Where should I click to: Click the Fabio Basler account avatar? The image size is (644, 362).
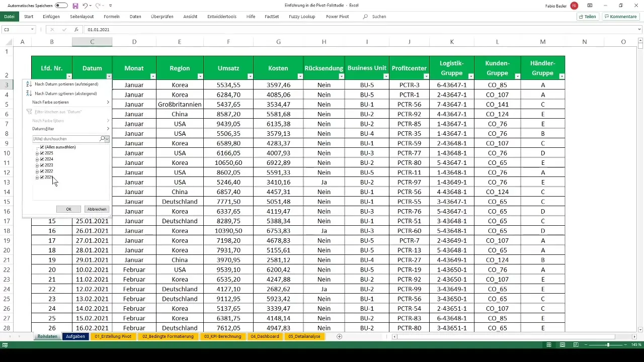click(x=574, y=6)
